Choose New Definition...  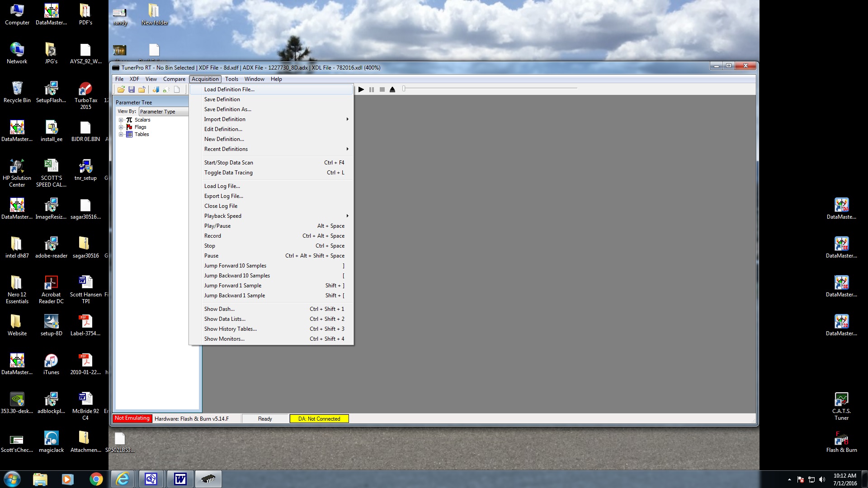[x=271, y=139]
